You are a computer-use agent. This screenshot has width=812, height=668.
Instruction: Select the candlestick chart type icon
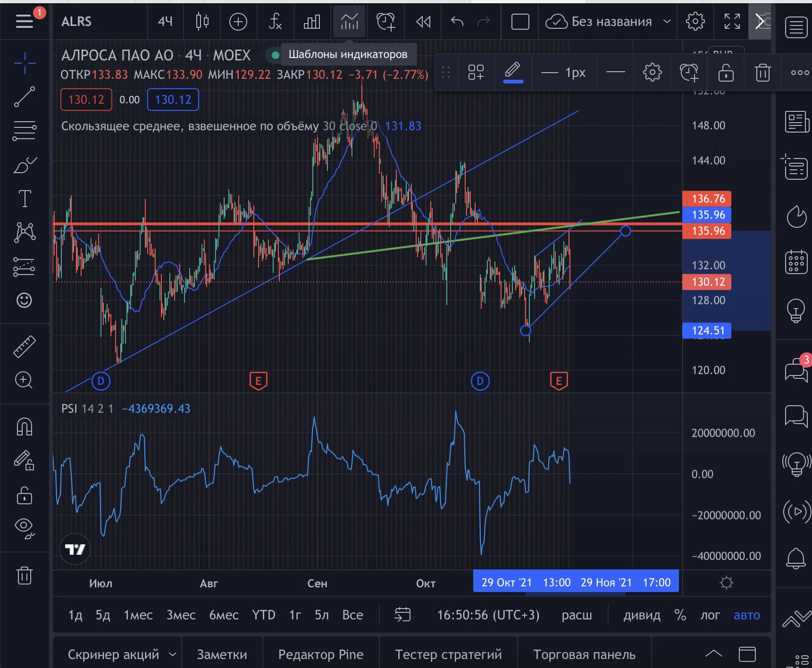pos(202,21)
